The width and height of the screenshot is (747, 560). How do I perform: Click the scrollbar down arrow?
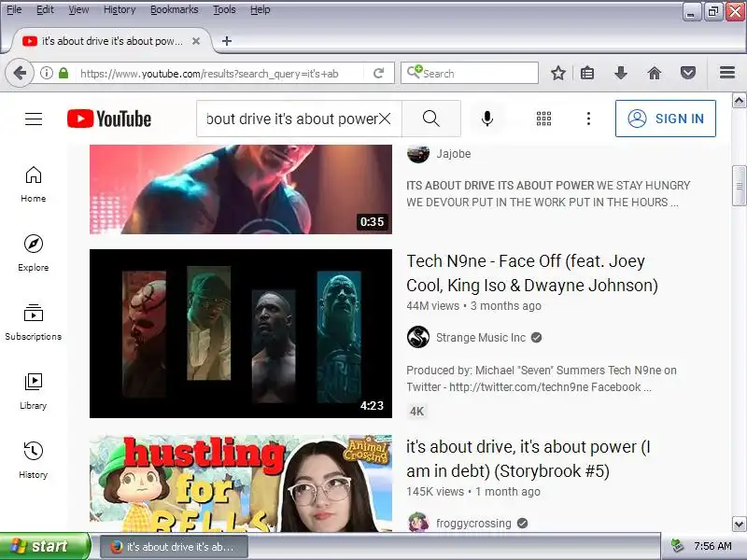click(739, 525)
